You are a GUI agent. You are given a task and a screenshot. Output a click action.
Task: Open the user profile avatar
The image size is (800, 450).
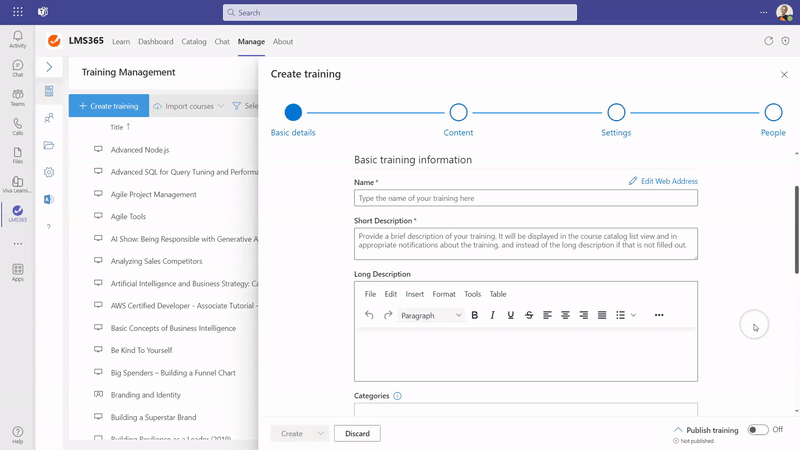click(784, 12)
